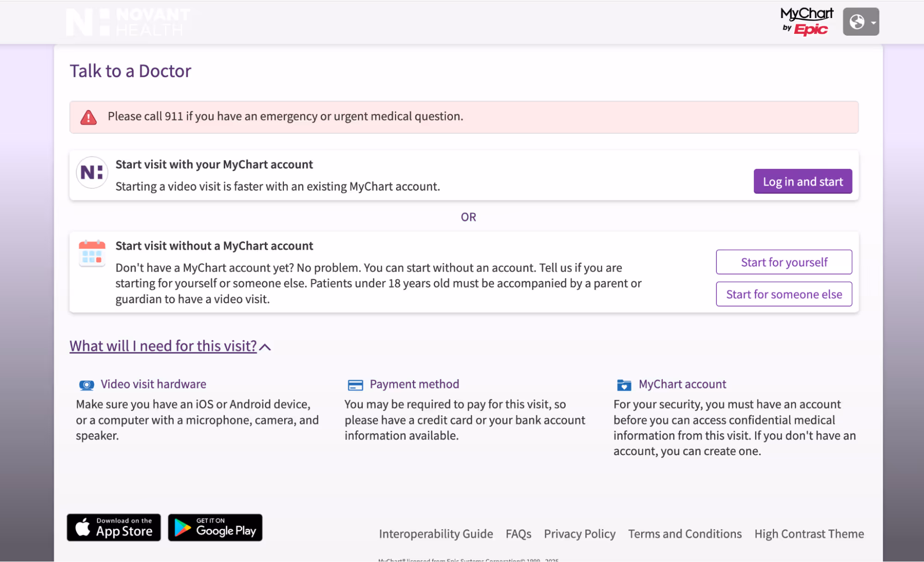Open the Privacy Policy link
Viewport: 924px width, 562px height.
tap(579, 533)
